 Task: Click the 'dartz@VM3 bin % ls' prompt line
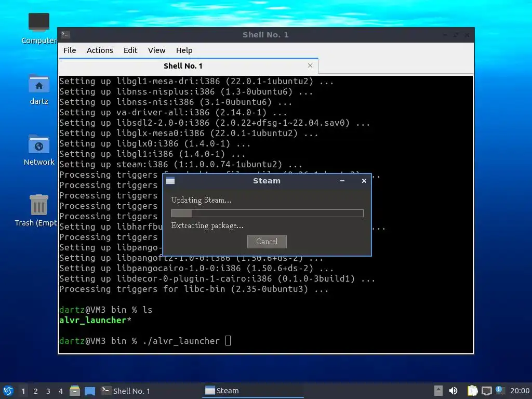105,310
